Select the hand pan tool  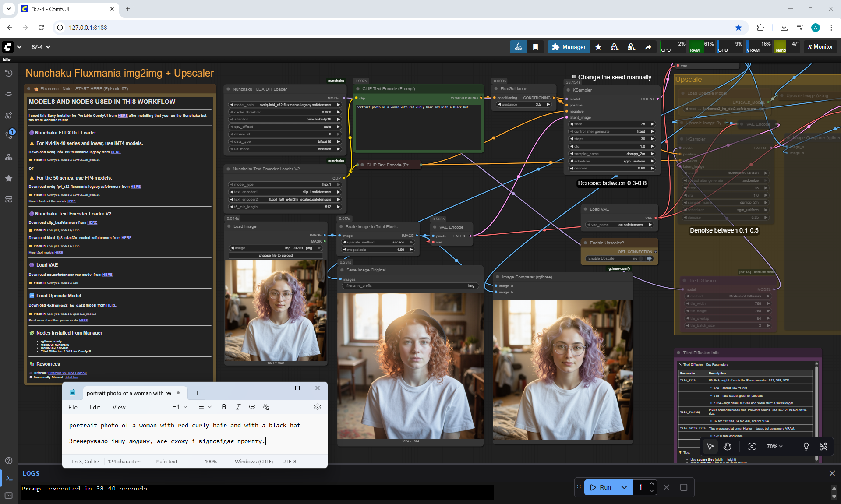click(x=728, y=446)
